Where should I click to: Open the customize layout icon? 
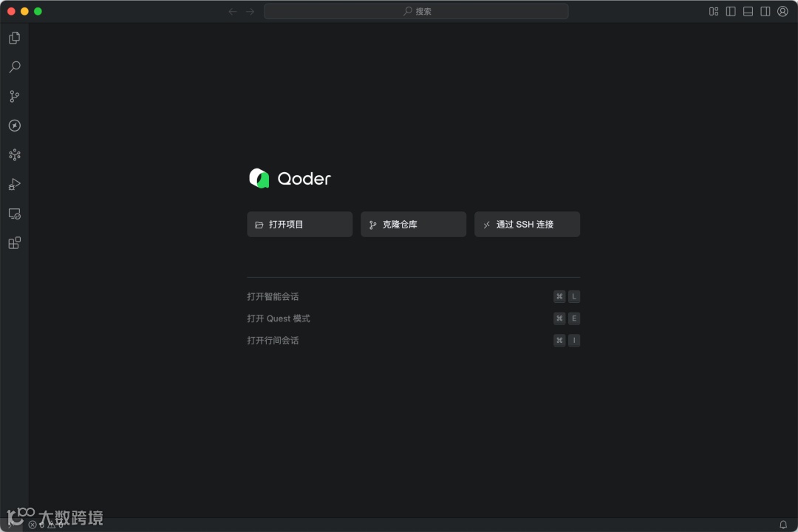coord(714,11)
